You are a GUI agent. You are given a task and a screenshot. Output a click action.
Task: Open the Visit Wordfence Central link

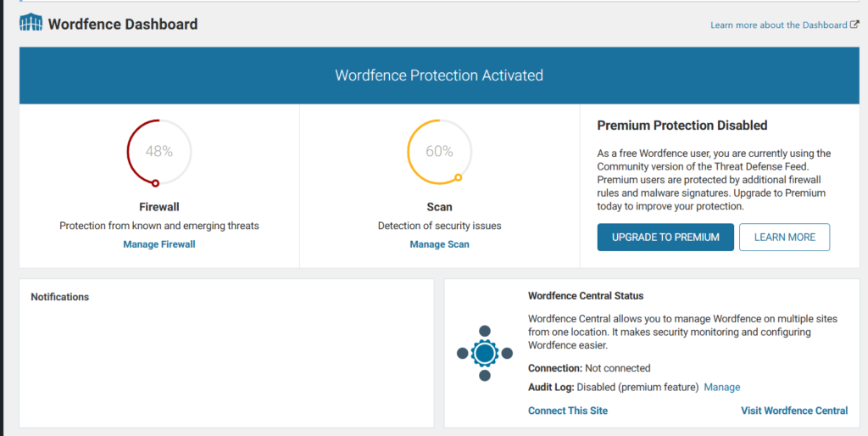(x=794, y=411)
